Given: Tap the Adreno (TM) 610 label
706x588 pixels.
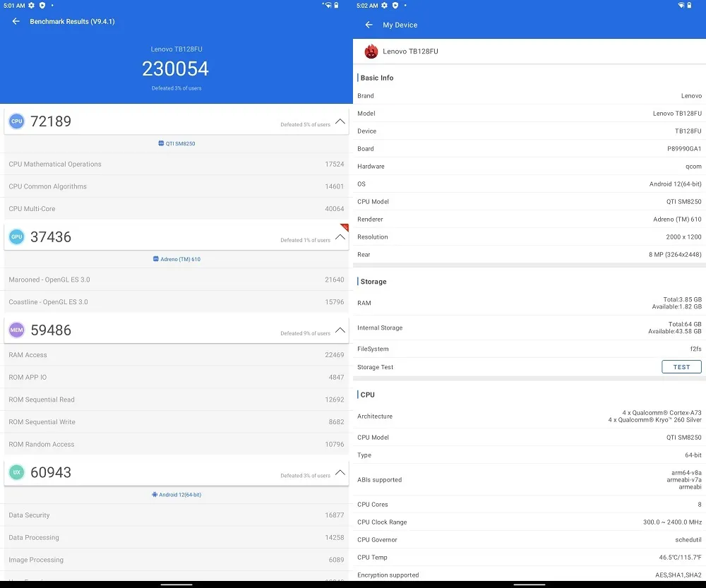Looking at the screenshot, I should (176, 259).
